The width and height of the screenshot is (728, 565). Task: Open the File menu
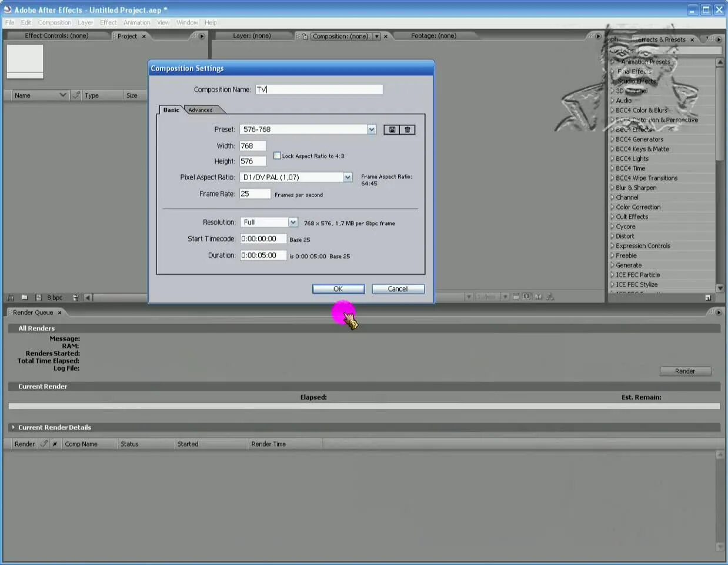10,22
